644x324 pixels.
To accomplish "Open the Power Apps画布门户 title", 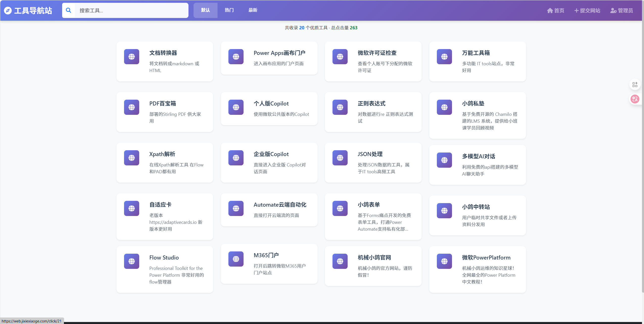I will point(279,53).
